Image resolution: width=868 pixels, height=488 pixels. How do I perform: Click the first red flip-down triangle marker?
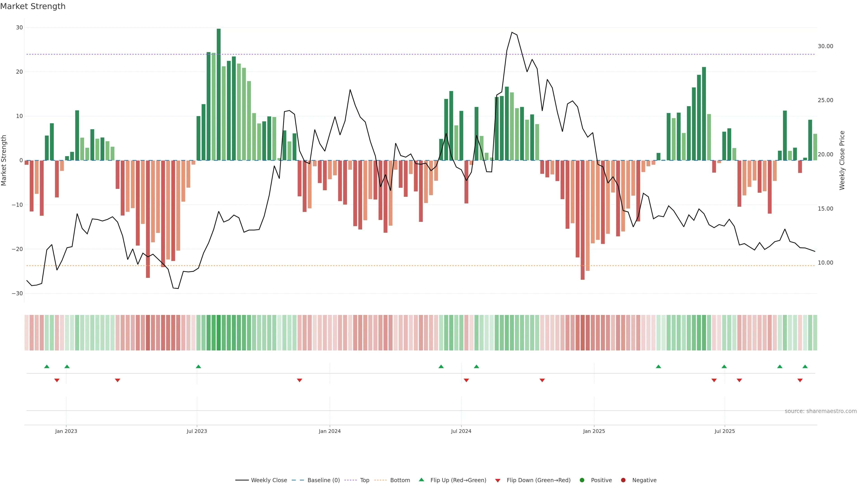[x=57, y=380]
